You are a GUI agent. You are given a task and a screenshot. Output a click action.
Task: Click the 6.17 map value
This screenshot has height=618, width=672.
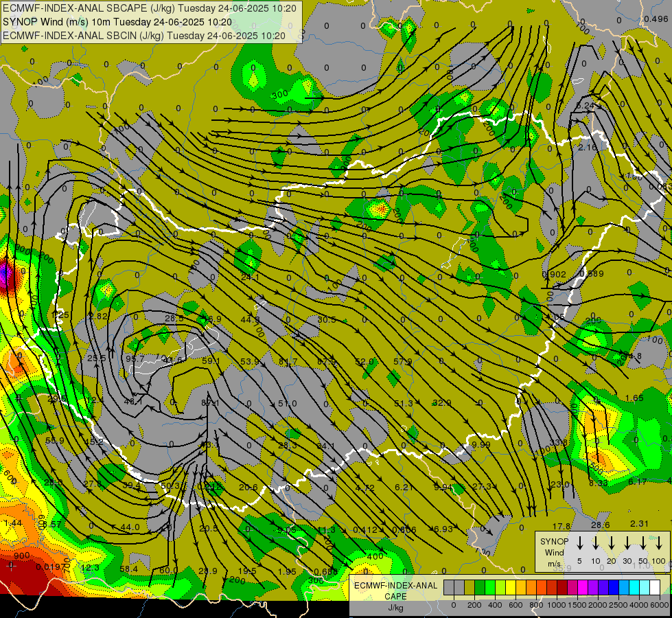point(637,482)
